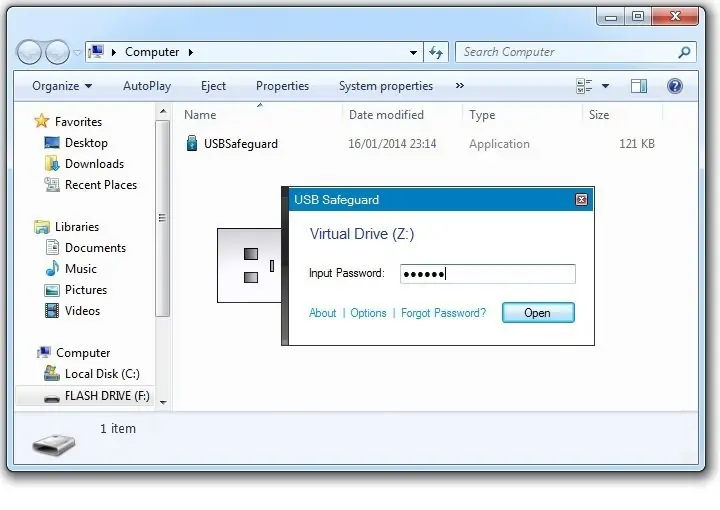Open the About link in USB Safeguard
Image resolution: width=720 pixels, height=510 pixels.
(x=322, y=313)
